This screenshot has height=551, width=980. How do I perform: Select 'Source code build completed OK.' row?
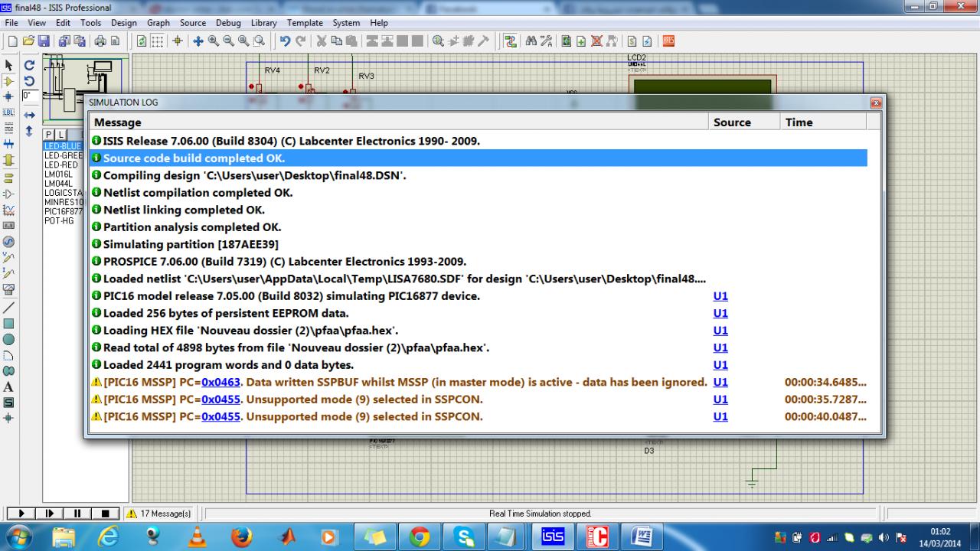(479, 158)
